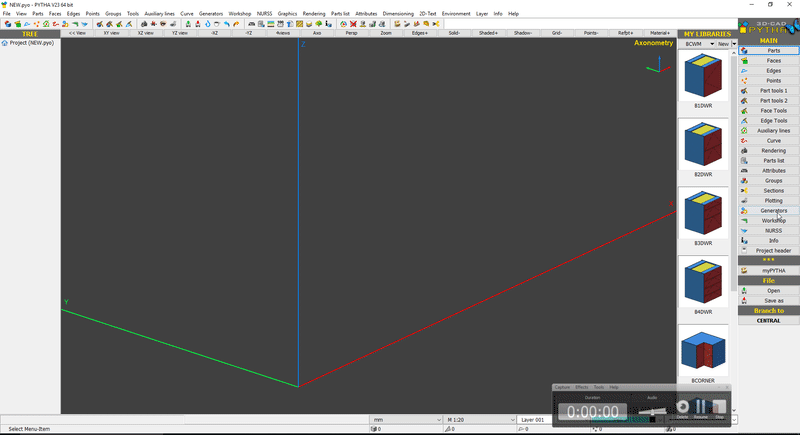Adjust the Audio volume slider in recorder
Screen dimensions: 800x435
point(652,411)
